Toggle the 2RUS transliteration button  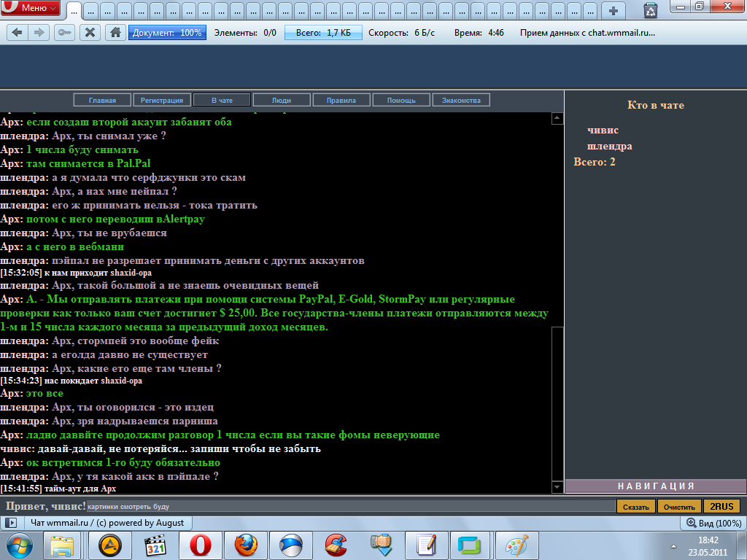(x=721, y=507)
